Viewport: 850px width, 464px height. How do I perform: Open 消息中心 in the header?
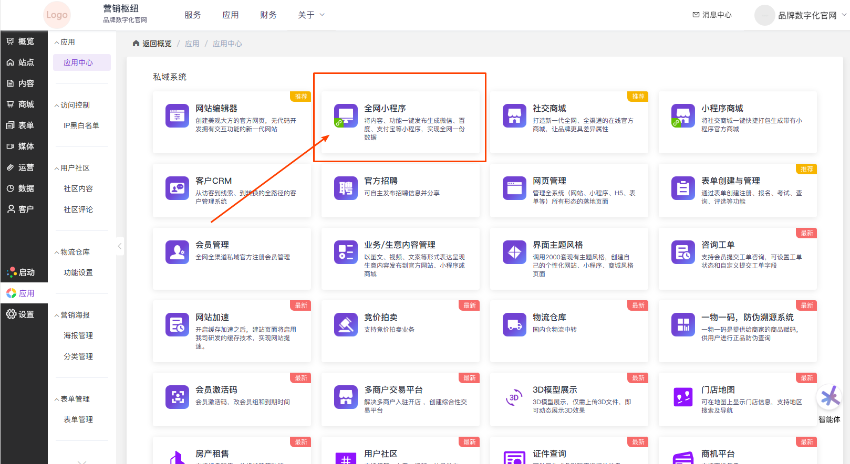711,15
